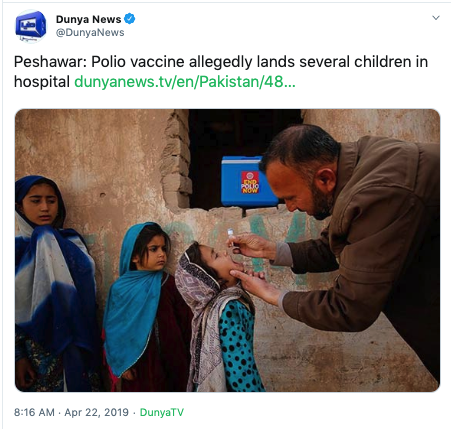Select the DunyaTV source label
Screen dimensions: 451x429
[x=162, y=412]
